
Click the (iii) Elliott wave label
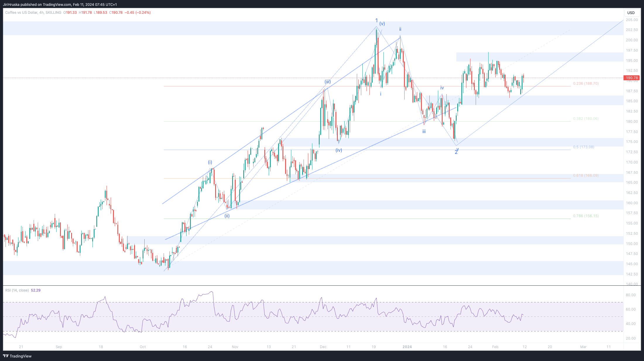pyautogui.click(x=328, y=82)
